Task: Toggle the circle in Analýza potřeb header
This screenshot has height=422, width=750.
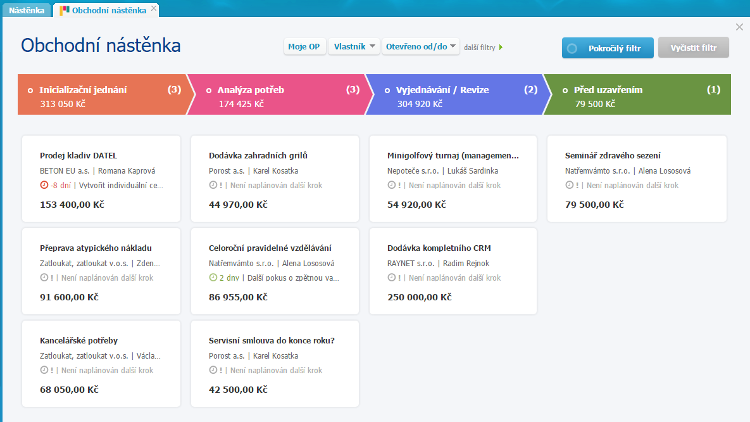Action: click(209, 90)
